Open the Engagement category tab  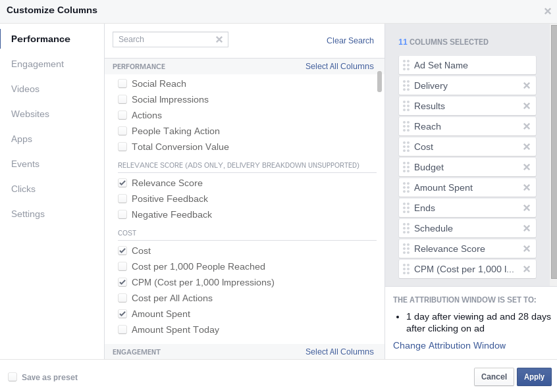(38, 64)
